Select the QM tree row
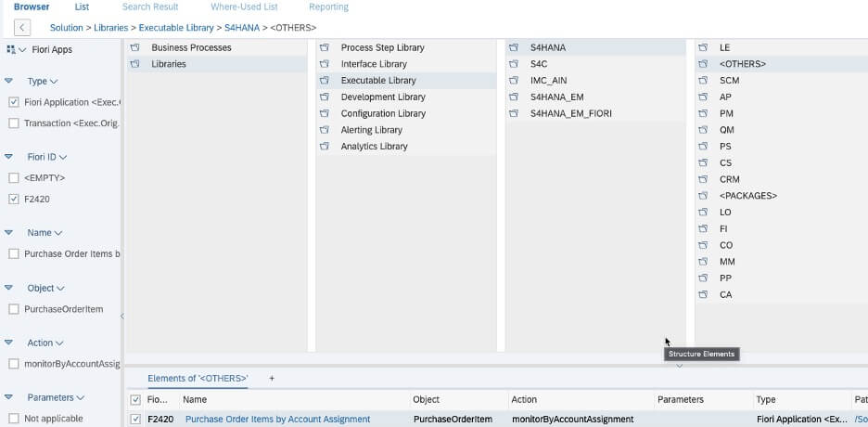 tap(781, 130)
